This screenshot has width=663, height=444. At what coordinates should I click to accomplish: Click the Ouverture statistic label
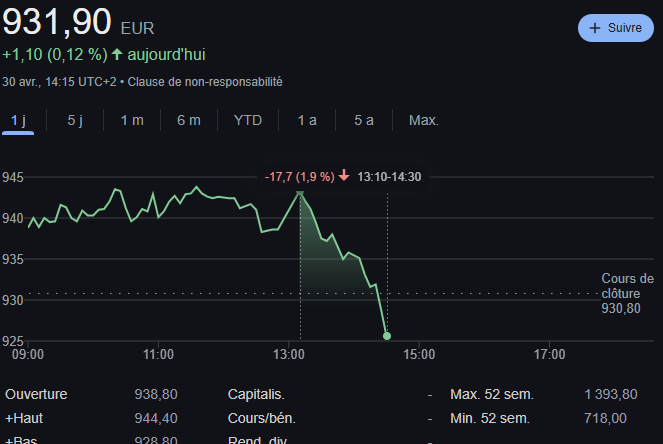click(38, 394)
